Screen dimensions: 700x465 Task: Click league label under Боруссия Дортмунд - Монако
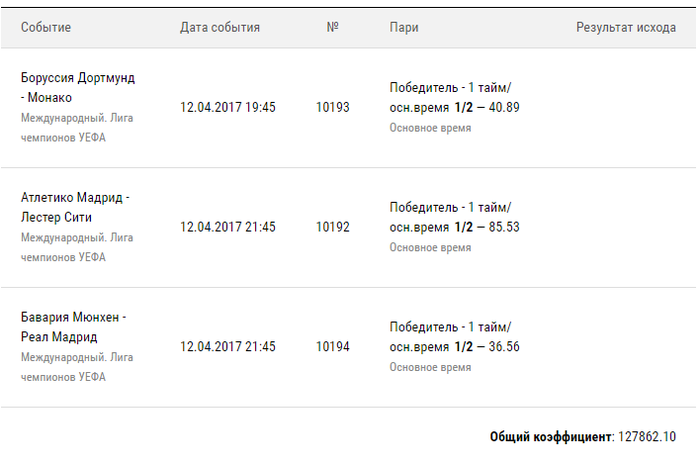tap(77, 127)
